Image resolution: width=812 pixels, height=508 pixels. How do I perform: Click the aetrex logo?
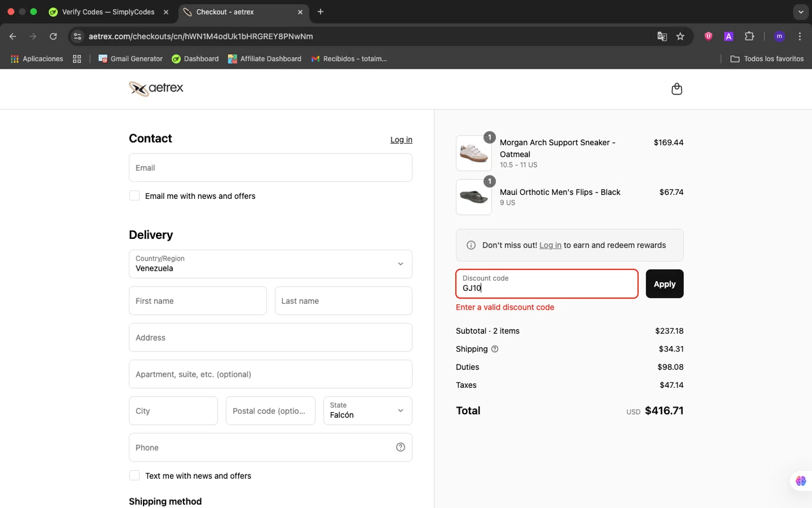(x=156, y=88)
